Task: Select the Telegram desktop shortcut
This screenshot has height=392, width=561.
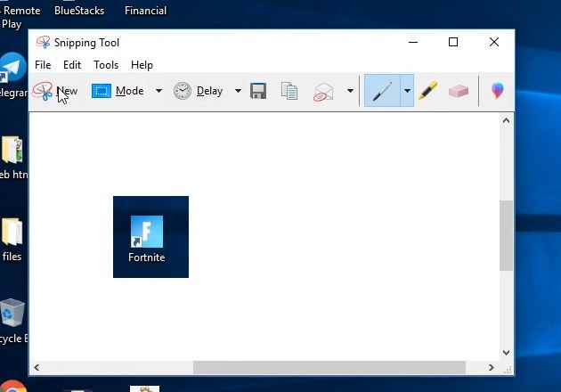Action: tap(12, 75)
